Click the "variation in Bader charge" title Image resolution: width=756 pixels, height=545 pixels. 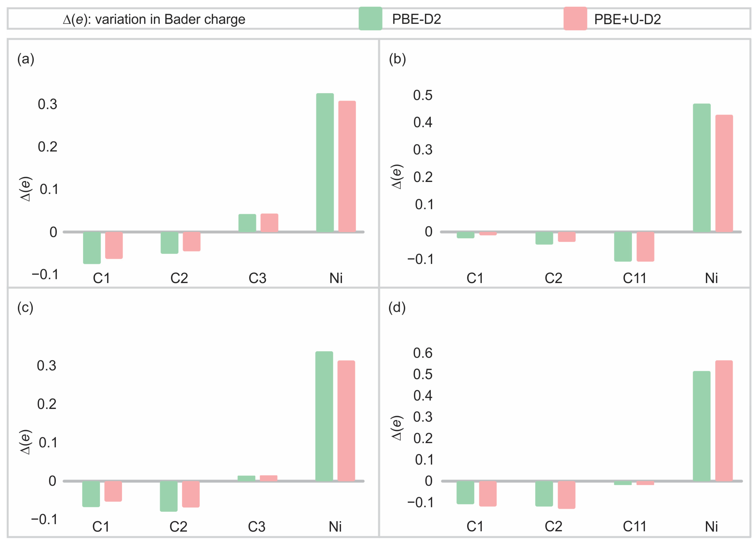(154, 19)
